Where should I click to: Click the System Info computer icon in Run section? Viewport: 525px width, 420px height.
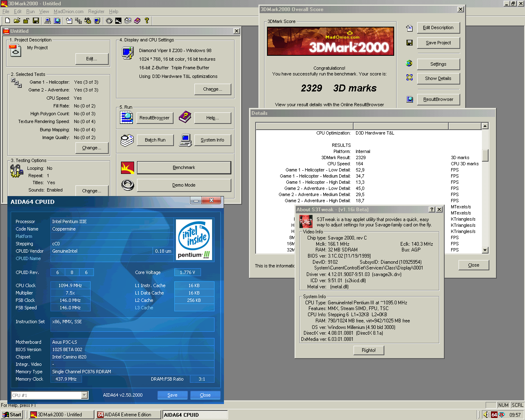[185, 140]
